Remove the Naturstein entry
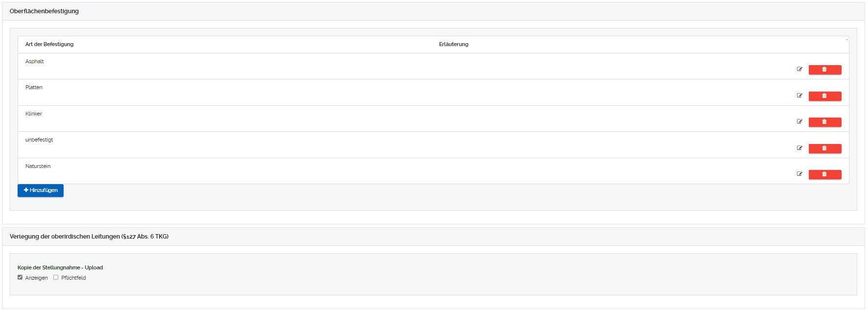 click(x=824, y=174)
